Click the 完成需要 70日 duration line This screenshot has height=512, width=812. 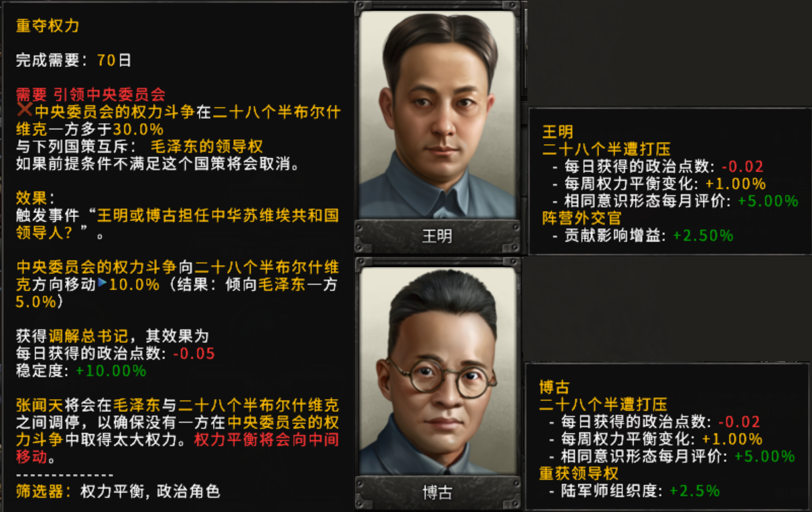(x=74, y=60)
